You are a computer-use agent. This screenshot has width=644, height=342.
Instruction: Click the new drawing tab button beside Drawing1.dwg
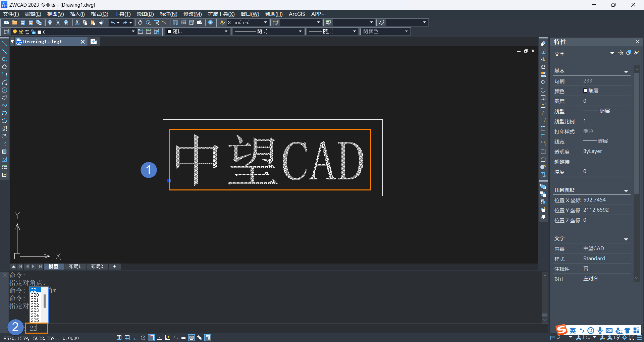(94, 42)
